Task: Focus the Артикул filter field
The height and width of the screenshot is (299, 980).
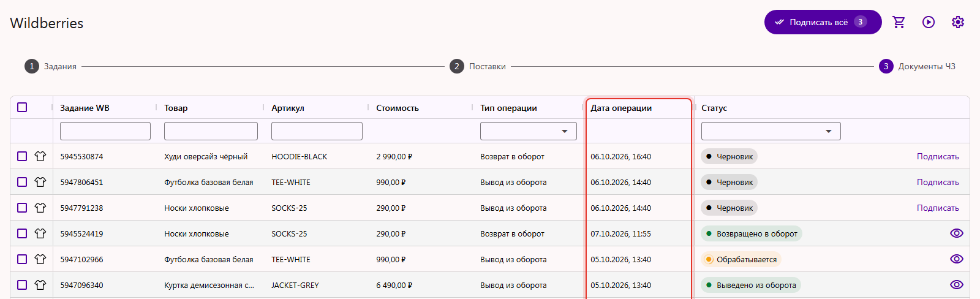Action: (x=317, y=131)
